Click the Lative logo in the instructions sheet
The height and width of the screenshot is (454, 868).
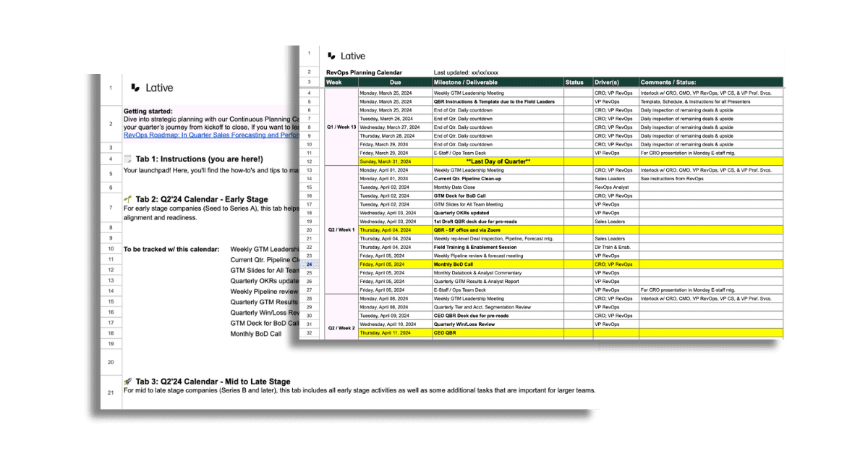152,88
